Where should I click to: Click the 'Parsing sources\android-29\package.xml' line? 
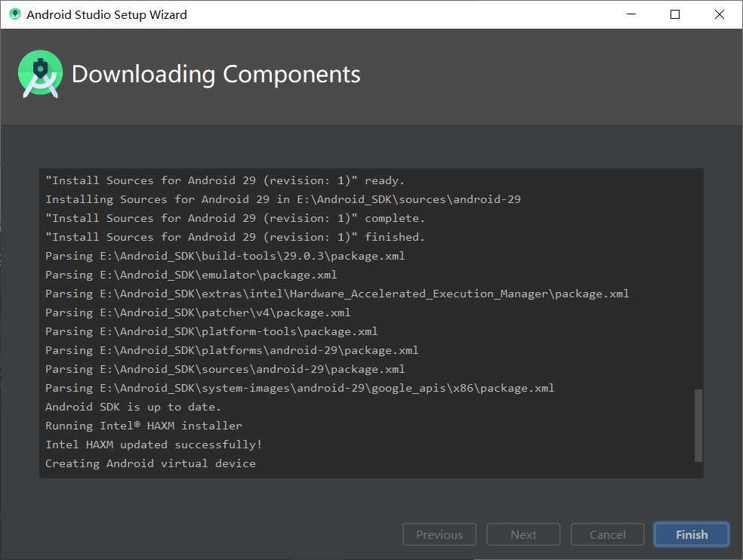click(225, 369)
